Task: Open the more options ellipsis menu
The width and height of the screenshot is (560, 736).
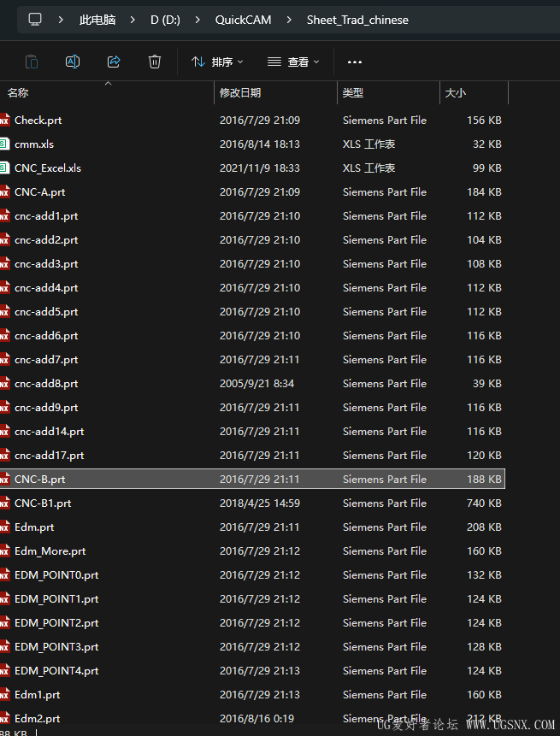Action: pyautogui.click(x=355, y=62)
